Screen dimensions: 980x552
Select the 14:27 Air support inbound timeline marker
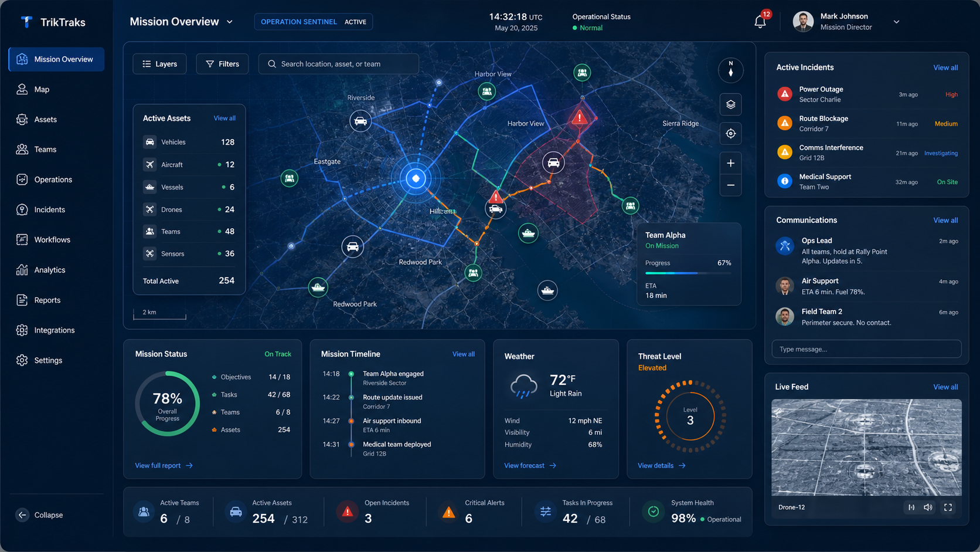(x=351, y=421)
